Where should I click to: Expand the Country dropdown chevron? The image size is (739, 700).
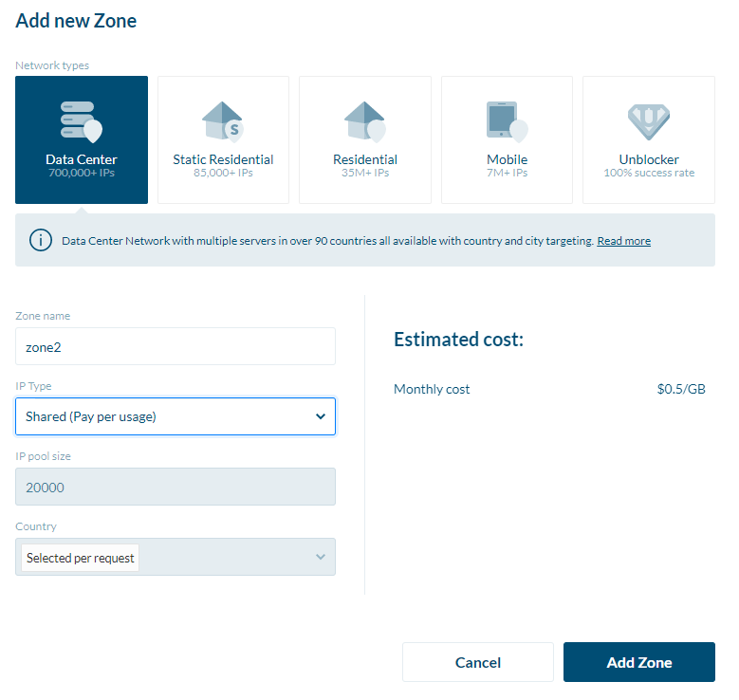(320, 557)
